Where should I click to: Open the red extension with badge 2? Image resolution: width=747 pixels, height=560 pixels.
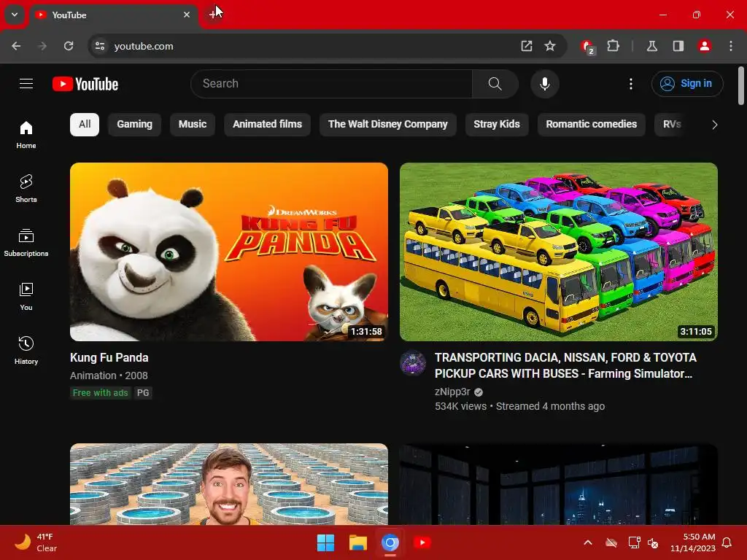(x=587, y=47)
